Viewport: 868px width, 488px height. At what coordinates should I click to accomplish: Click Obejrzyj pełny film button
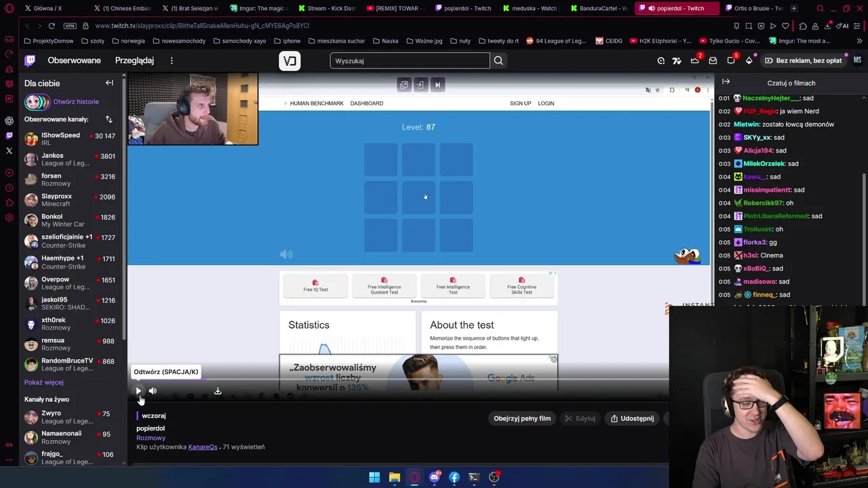point(522,418)
